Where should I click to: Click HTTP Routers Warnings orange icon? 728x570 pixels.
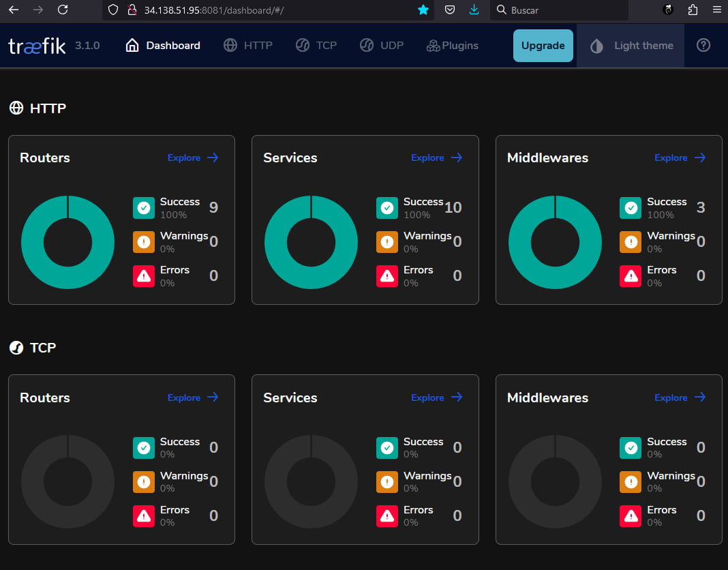[x=144, y=242]
